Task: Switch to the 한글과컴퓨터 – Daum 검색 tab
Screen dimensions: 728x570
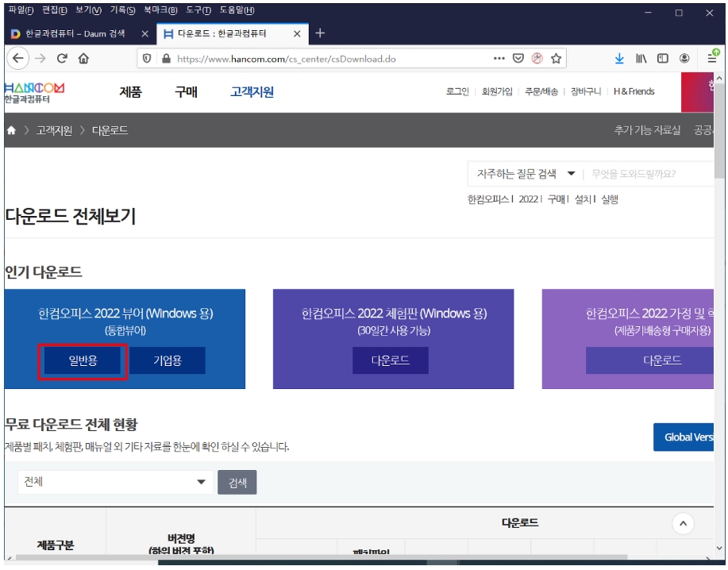Action: [x=75, y=34]
